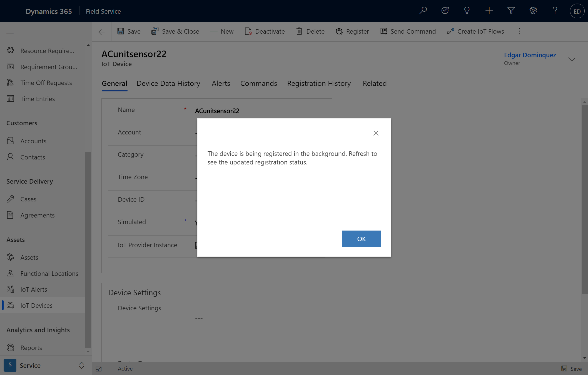Click OK to dismiss registration dialog
Screen dimensions: 588x375
click(x=361, y=238)
